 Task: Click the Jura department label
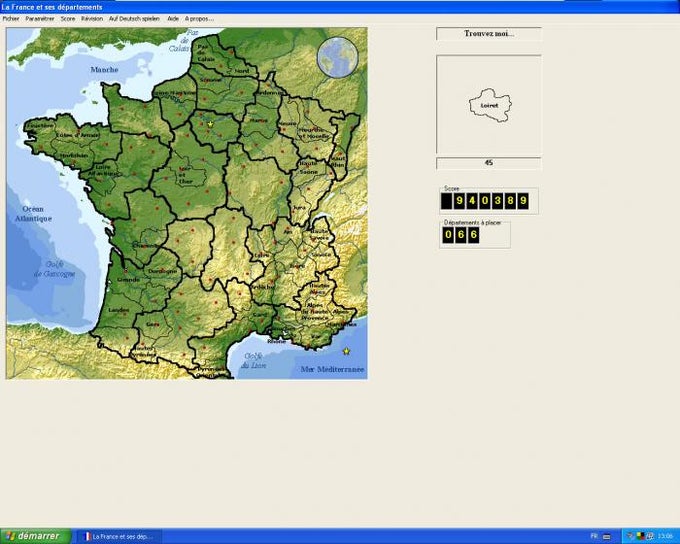(x=299, y=208)
